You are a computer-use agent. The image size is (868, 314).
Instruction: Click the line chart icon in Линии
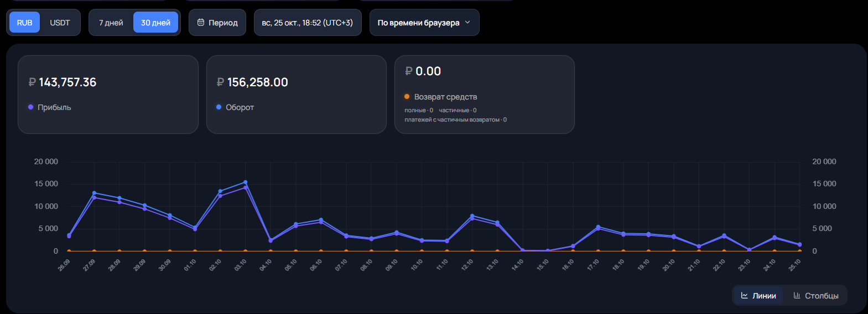click(745, 296)
